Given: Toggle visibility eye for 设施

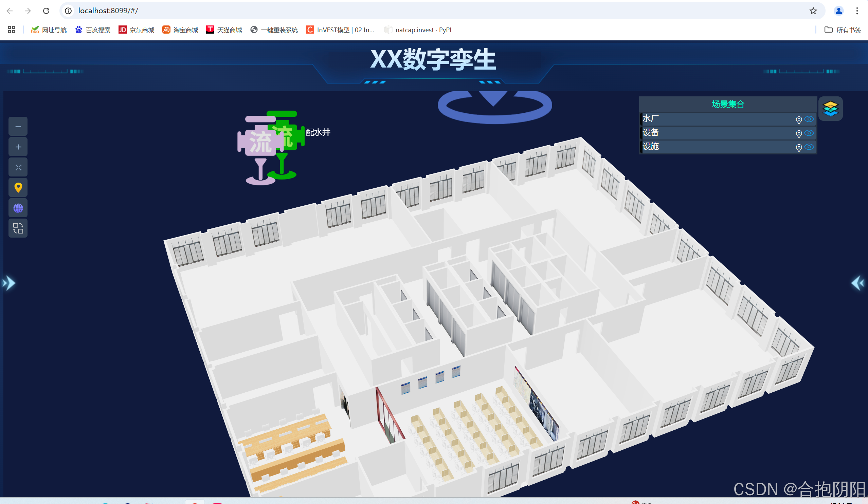Looking at the screenshot, I should pyautogui.click(x=809, y=147).
